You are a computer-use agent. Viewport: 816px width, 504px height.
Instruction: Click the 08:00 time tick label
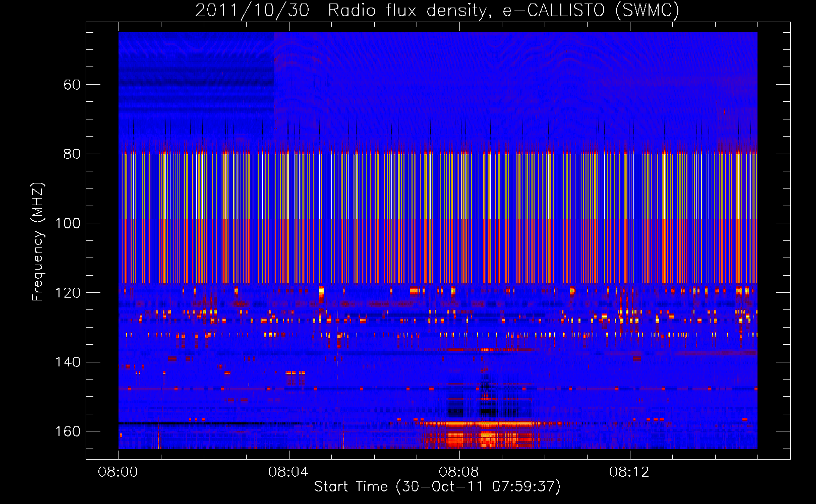pyautogui.click(x=118, y=472)
